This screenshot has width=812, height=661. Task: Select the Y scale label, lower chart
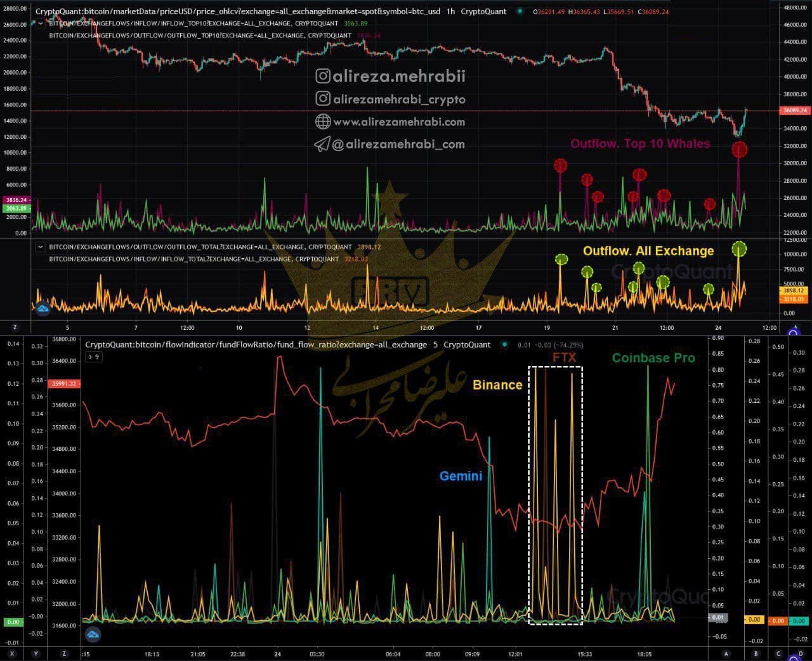pos(36,653)
